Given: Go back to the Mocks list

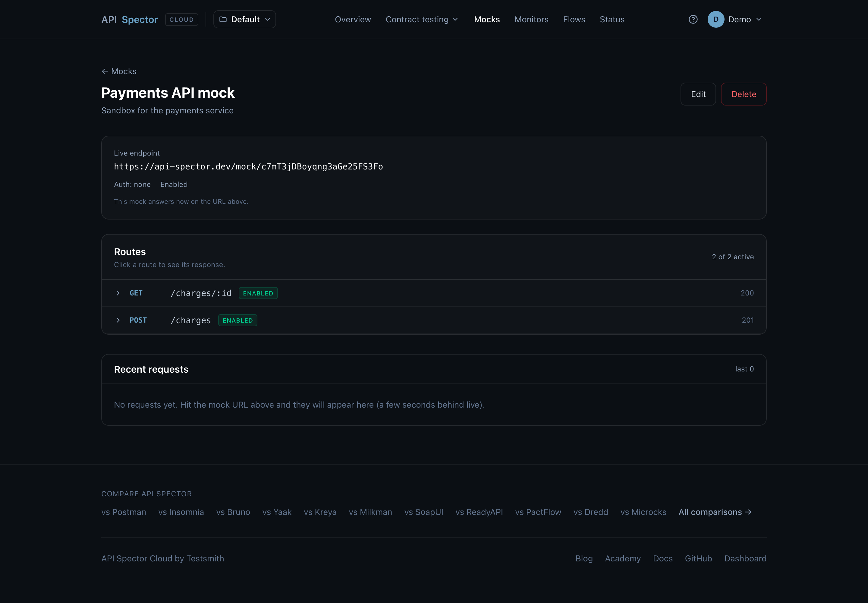Looking at the screenshot, I should pyautogui.click(x=119, y=71).
